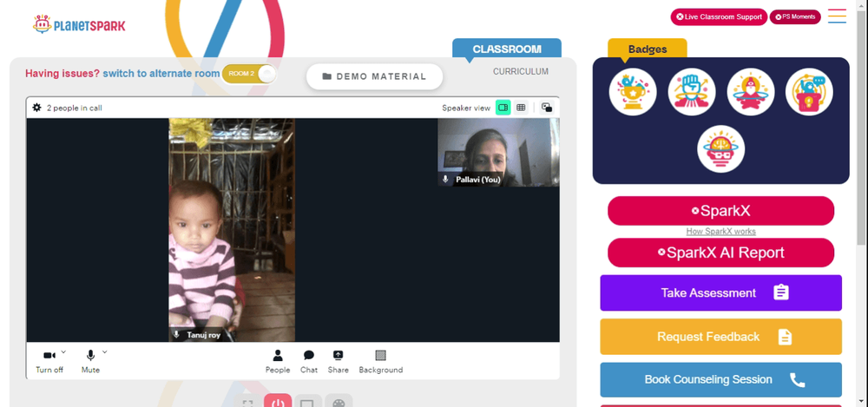Launch SparkX
868x407 pixels.
720,211
